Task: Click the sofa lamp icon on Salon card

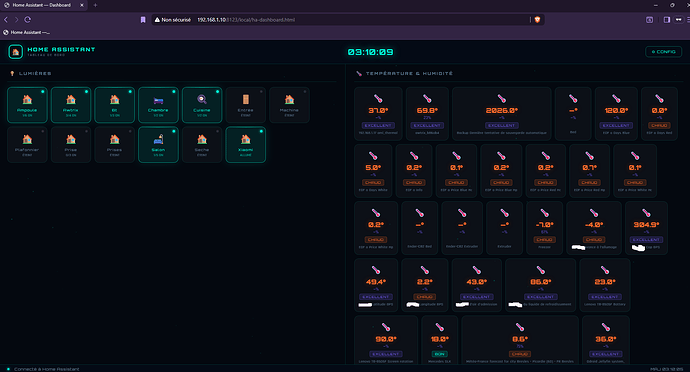Action: click(x=158, y=139)
